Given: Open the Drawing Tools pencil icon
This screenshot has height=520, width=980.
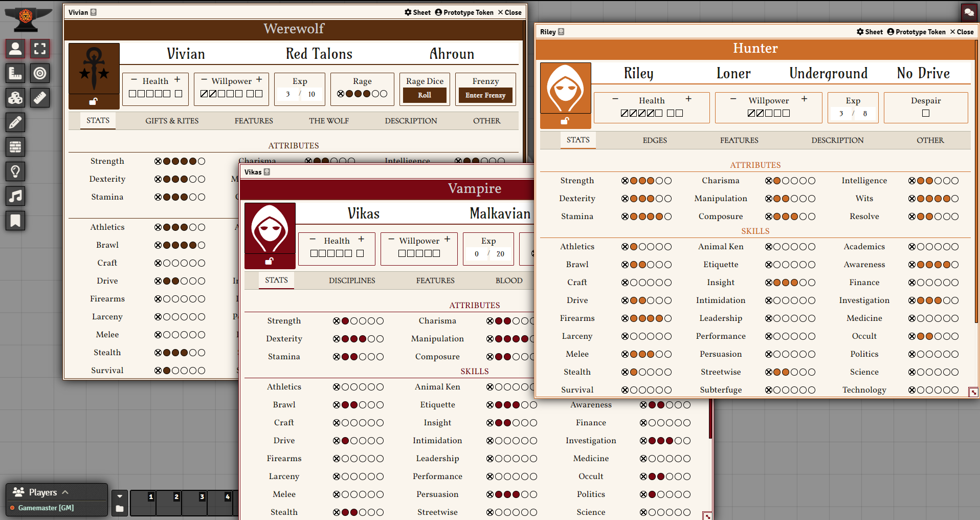Looking at the screenshot, I should point(15,122).
